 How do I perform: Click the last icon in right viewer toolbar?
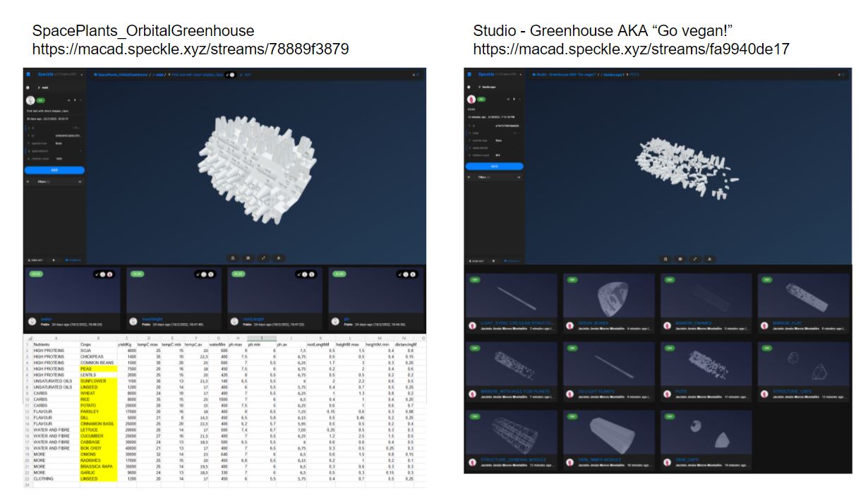(x=709, y=259)
